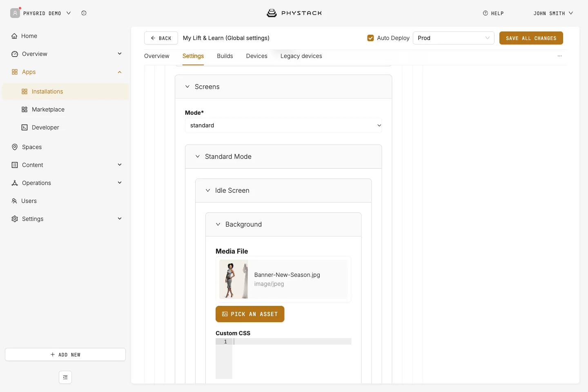Collapse the Standard Mode section
Screen dimensions: 588x392
(x=198, y=156)
